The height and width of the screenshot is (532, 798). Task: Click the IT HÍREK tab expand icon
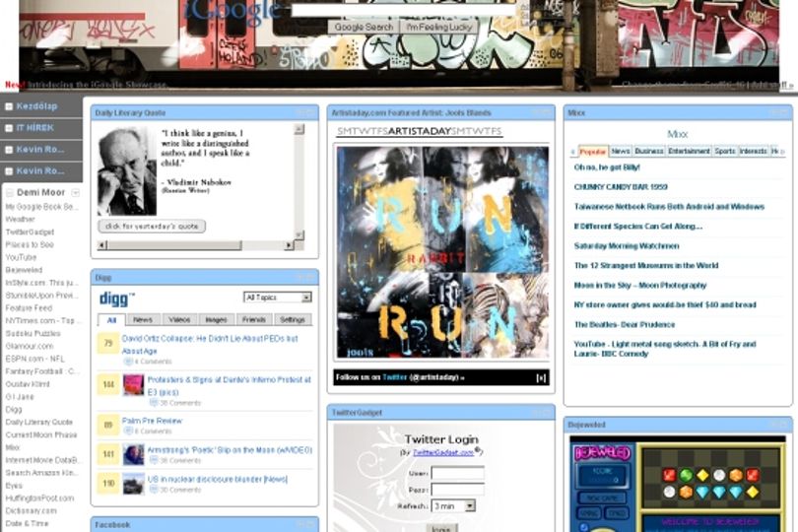click(9, 128)
